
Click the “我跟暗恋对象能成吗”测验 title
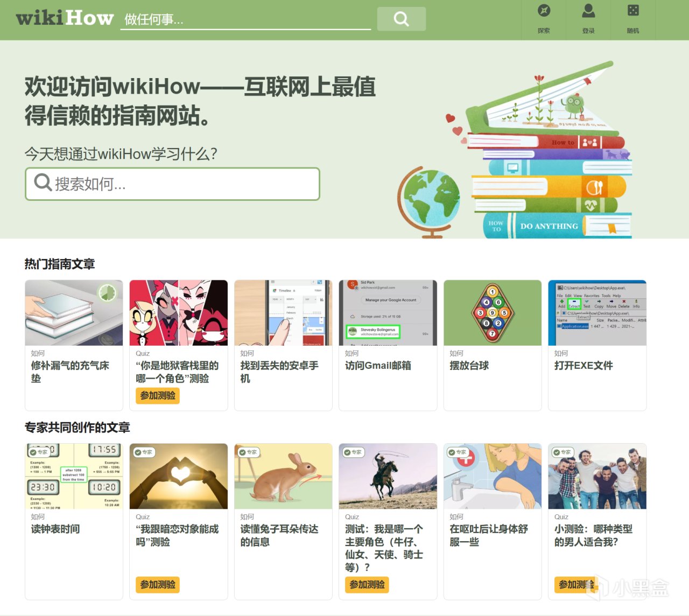coord(177,536)
